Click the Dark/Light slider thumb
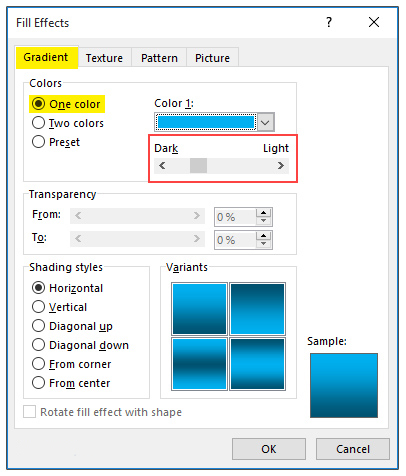Viewport: 406px width, 476px height. click(198, 165)
